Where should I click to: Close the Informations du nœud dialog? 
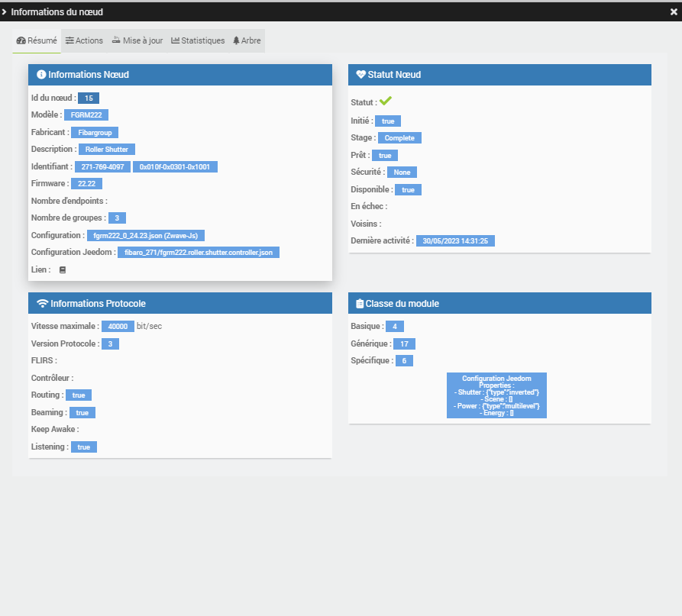(x=674, y=12)
